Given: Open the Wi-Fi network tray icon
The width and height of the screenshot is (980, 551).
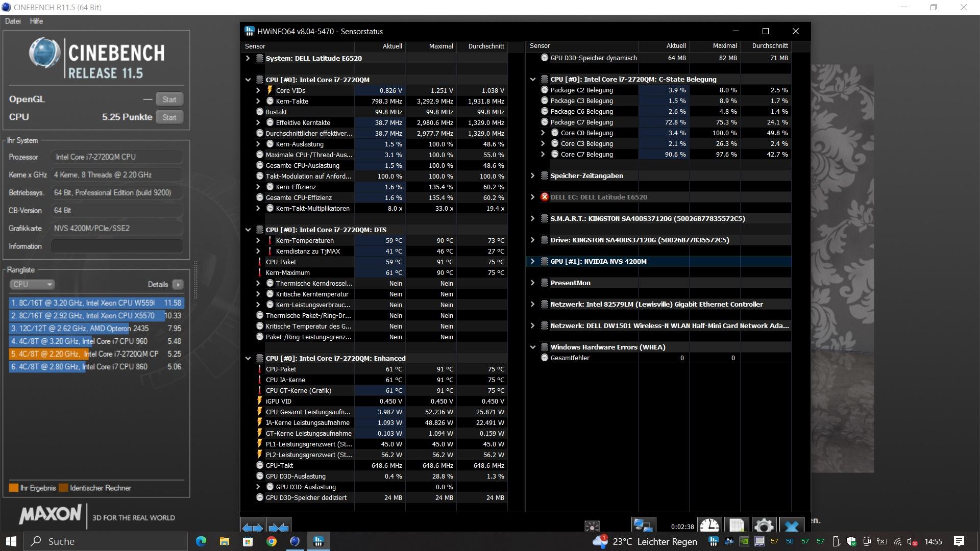Looking at the screenshot, I should pyautogui.click(x=897, y=541).
